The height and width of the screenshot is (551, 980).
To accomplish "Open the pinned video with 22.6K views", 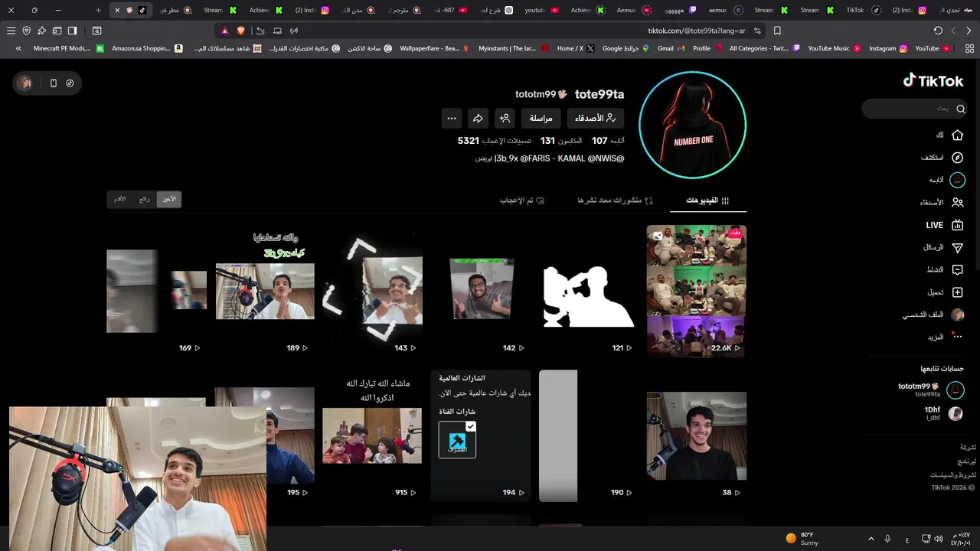I will click(x=697, y=291).
